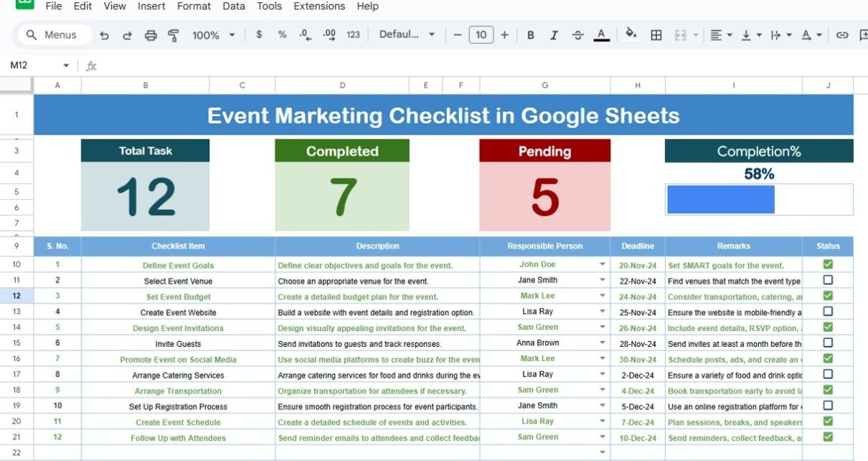Open Responsible Person dropdown in empty row 22

tap(603, 453)
